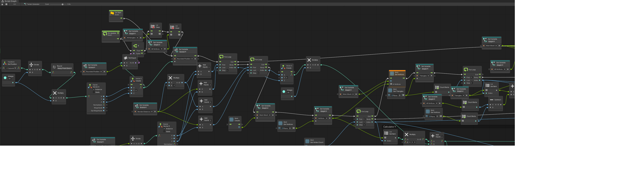644x182 pixels.
Task: Click the List Clear node icon
Action: pos(153,26)
